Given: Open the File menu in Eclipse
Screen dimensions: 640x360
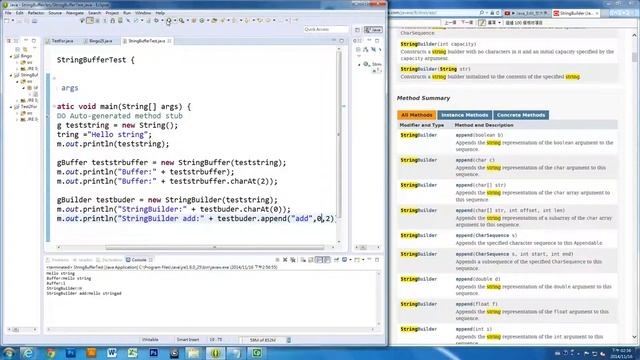Looking at the screenshot, I should tap(8, 13).
